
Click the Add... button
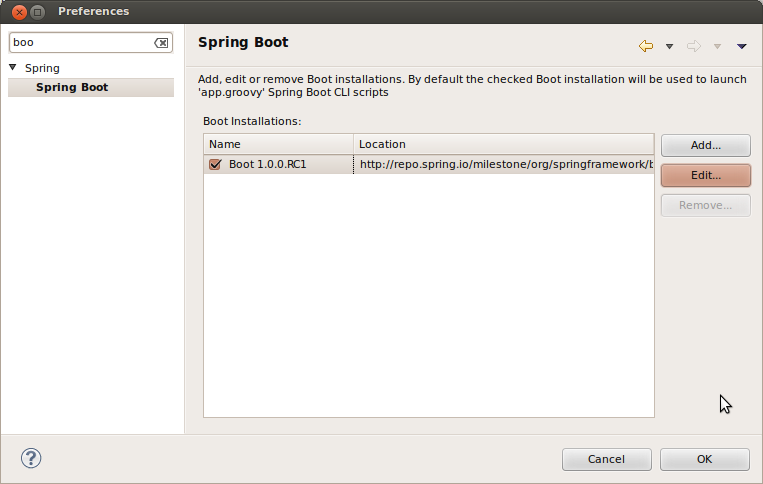click(x=705, y=145)
